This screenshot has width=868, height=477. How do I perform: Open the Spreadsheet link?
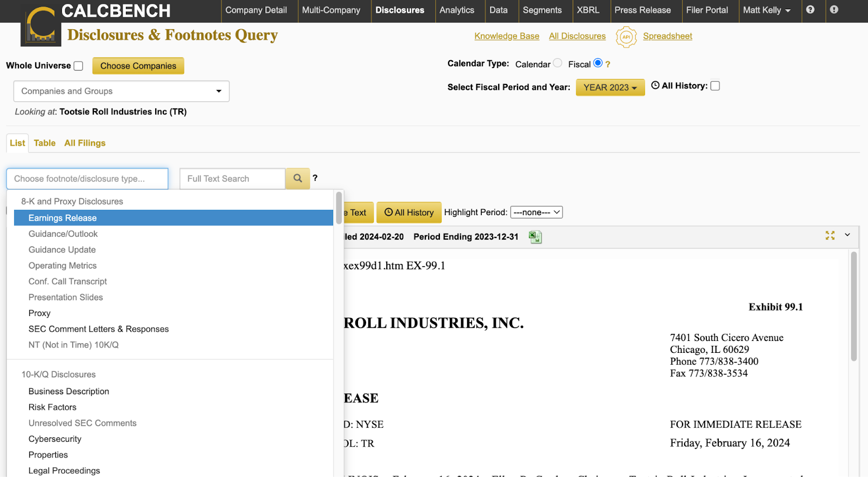click(x=667, y=36)
